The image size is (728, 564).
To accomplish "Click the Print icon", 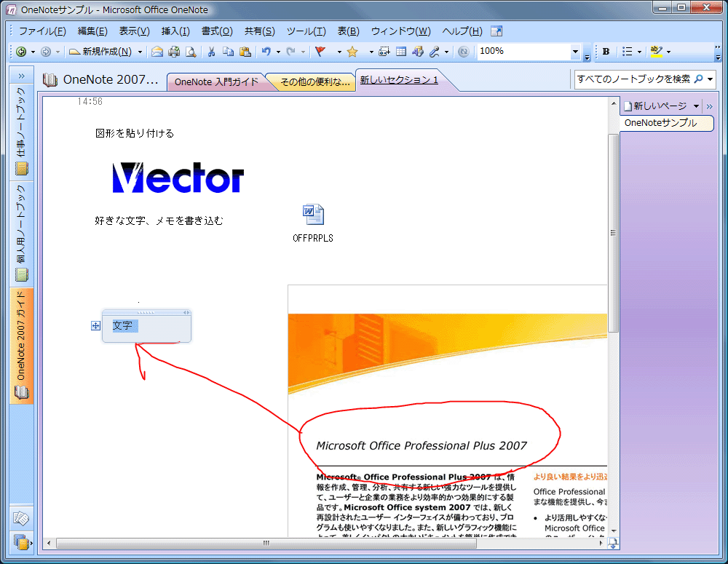I will pyautogui.click(x=174, y=52).
